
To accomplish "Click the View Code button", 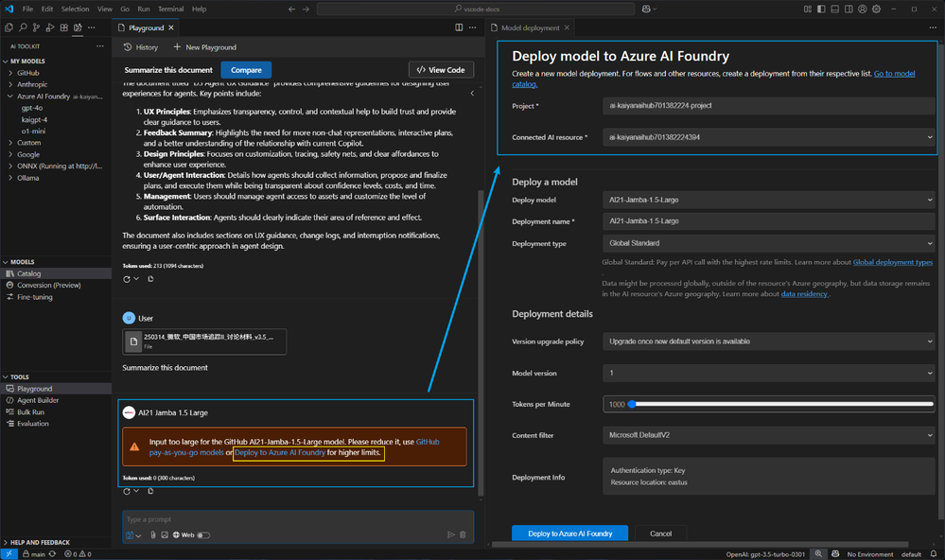I will pos(441,70).
